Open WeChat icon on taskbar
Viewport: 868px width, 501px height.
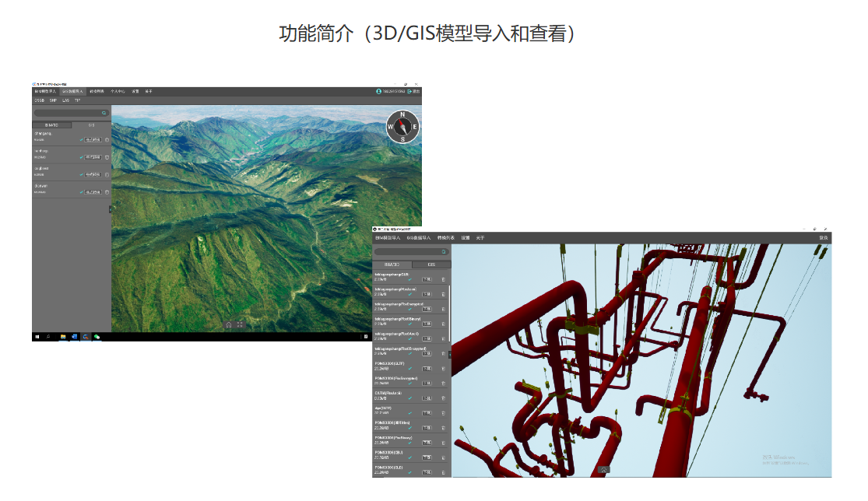(97, 337)
